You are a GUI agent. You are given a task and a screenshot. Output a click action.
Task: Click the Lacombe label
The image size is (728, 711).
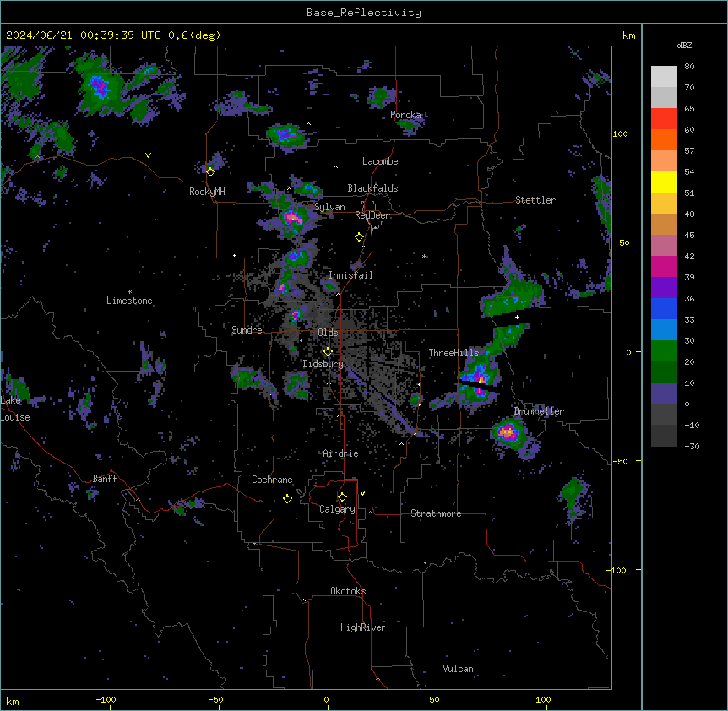[x=380, y=161]
